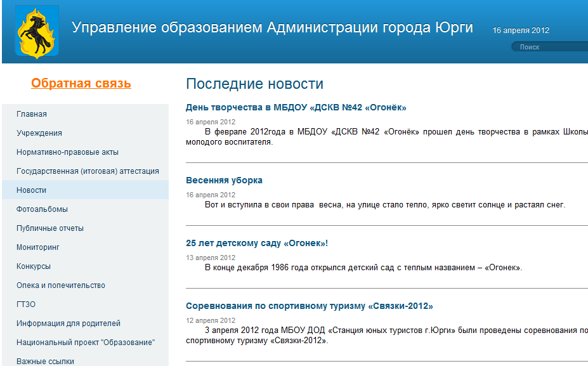Open Опека и попечительство page
The height and width of the screenshot is (366, 588).
pyautogui.click(x=61, y=285)
